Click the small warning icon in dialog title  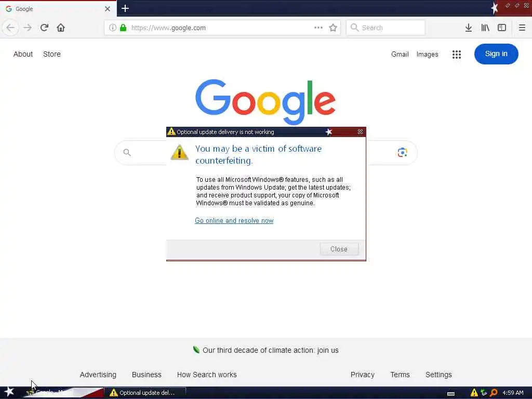pyautogui.click(x=171, y=131)
